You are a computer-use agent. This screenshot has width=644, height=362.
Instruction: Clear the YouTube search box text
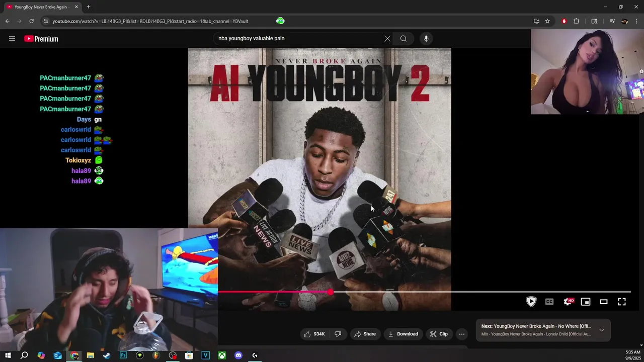[387, 39]
